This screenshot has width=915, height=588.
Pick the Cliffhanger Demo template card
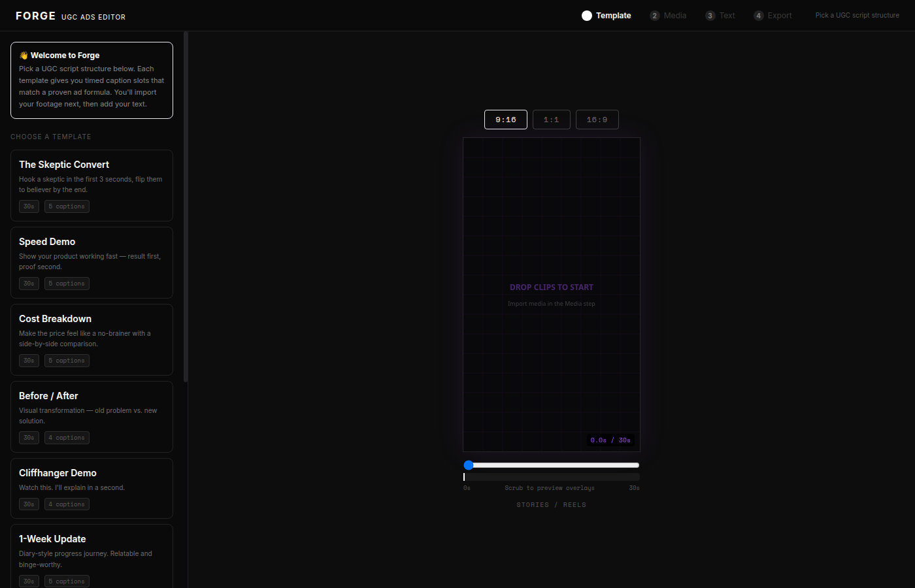click(x=91, y=489)
